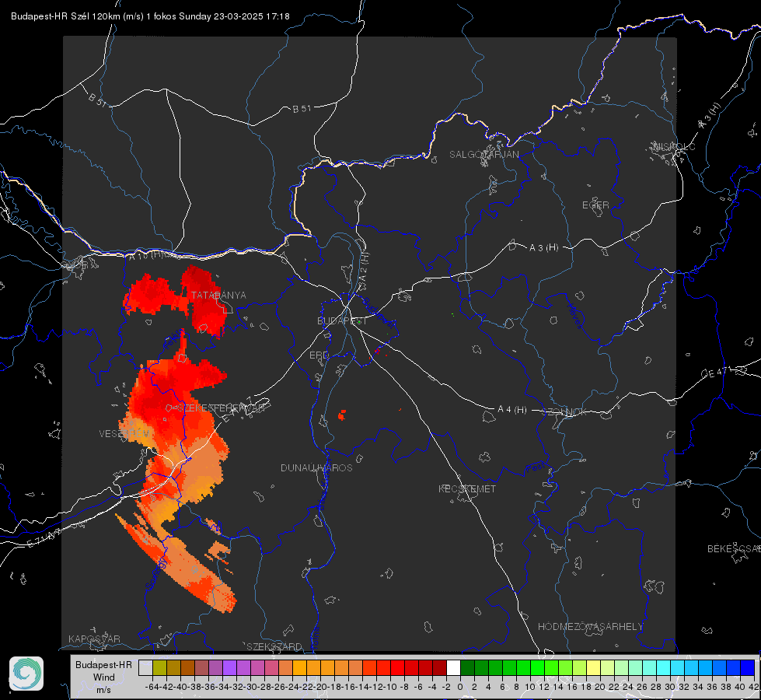Click the A 4 (H) road label

(x=512, y=410)
